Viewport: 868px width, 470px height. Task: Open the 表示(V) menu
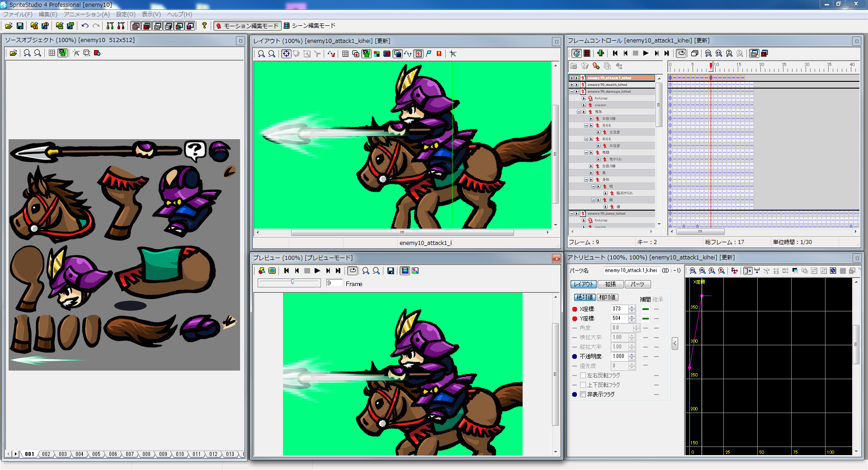[151, 14]
